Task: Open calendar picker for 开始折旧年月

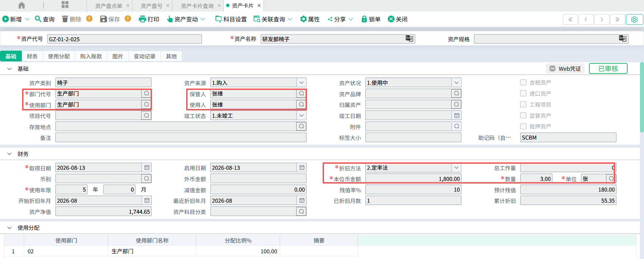Action: click(x=147, y=200)
